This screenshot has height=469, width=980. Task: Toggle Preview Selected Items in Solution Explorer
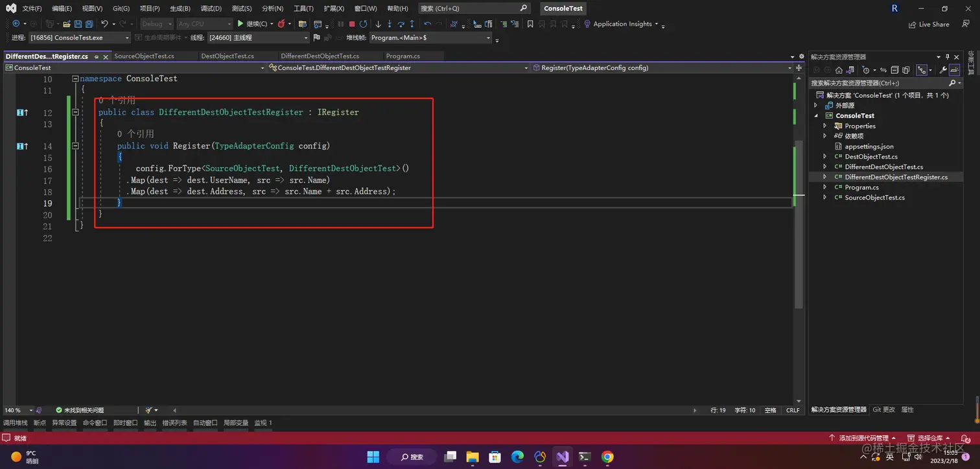pos(955,70)
